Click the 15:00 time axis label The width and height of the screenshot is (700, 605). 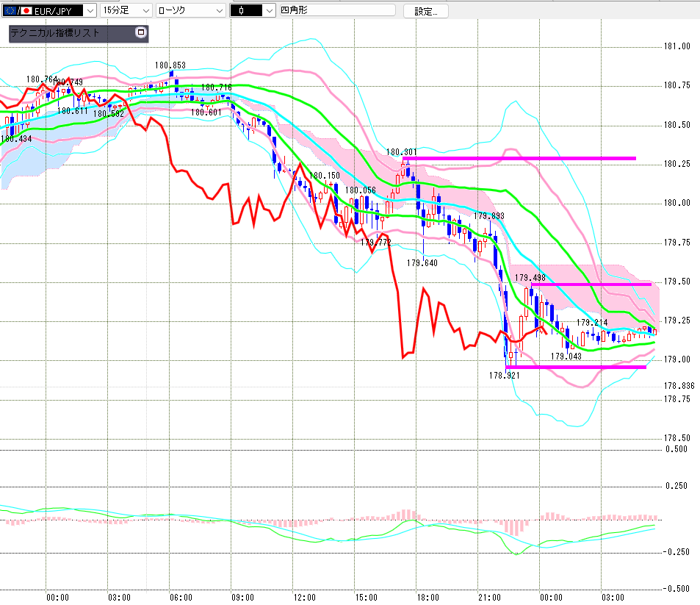click(x=367, y=598)
